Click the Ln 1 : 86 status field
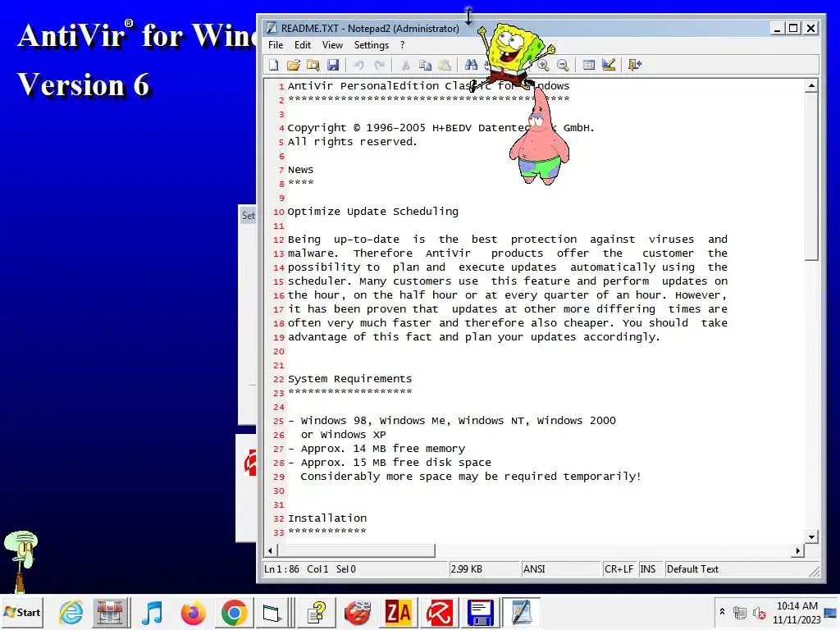840x630 pixels. 354,569
